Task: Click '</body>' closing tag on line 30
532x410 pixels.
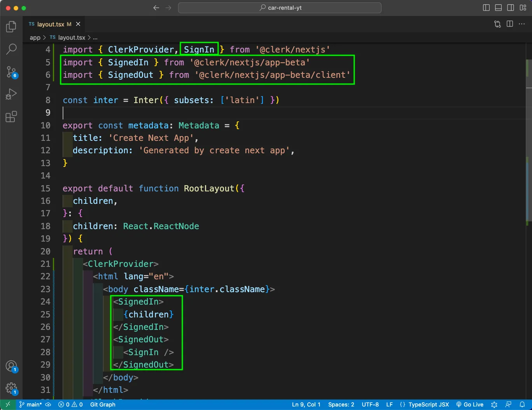Action: (x=121, y=378)
